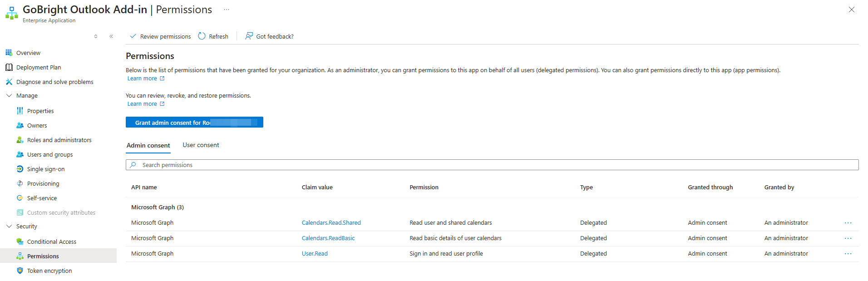Screen dimensions: 868x281
Task: Click the Microsoft Graph (3) group heading
Action: pos(158,207)
